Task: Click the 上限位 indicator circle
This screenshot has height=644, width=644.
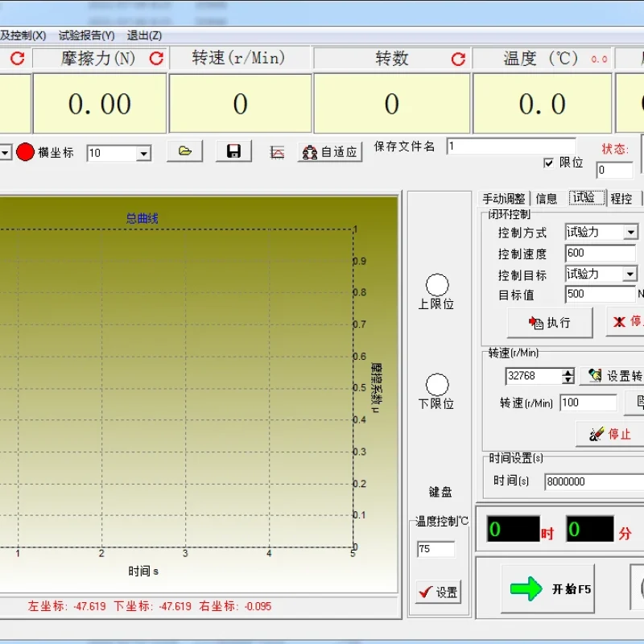Action: pos(437,285)
